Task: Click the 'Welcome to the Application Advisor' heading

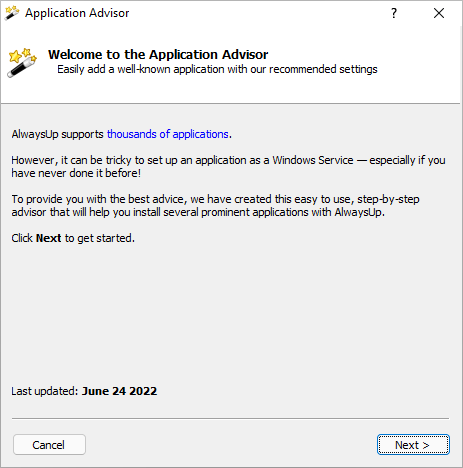Action: (x=158, y=54)
